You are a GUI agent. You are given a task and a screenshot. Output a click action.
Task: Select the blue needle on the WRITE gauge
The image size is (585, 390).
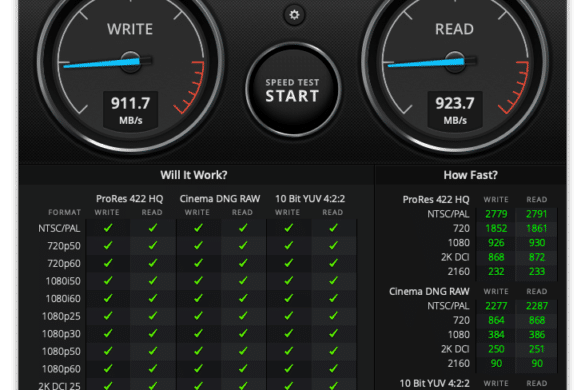tap(101, 63)
